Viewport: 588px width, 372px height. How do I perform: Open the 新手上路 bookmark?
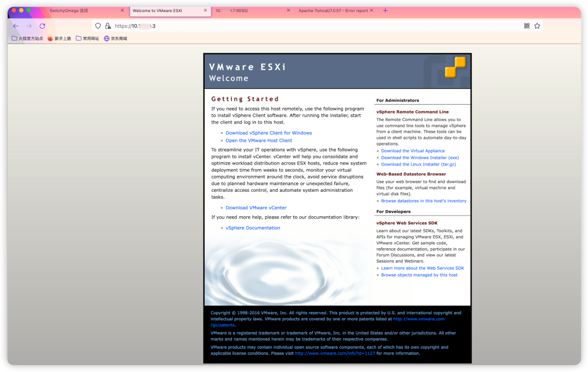click(x=59, y=38)
